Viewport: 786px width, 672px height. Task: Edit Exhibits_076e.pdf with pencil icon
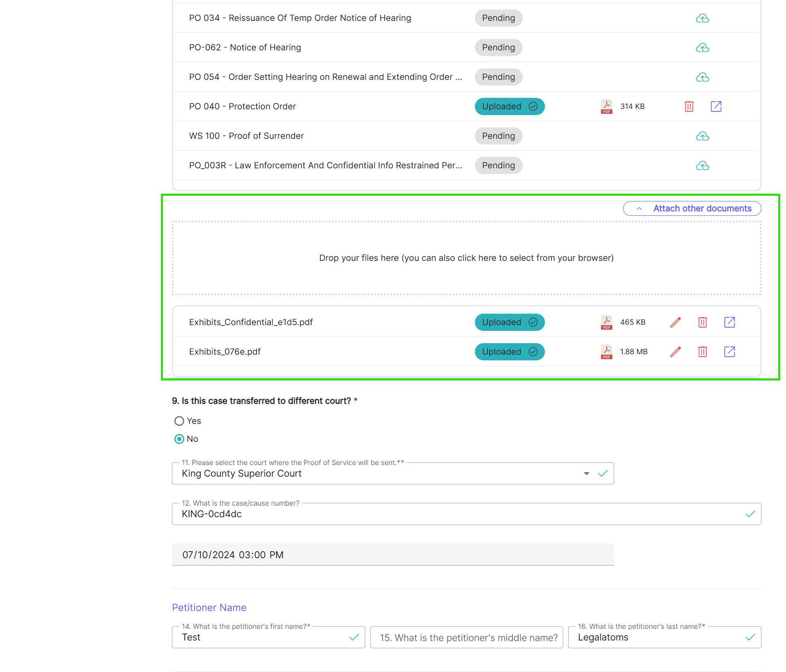coord(675,352)
